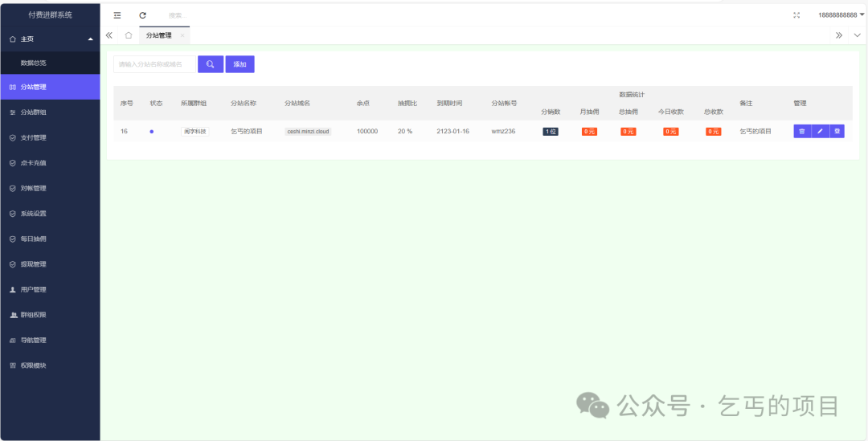Viewport: 868px width, 441px height.
Task: Open the 18888888888 user account dropdown
Action: pos(841,15)
